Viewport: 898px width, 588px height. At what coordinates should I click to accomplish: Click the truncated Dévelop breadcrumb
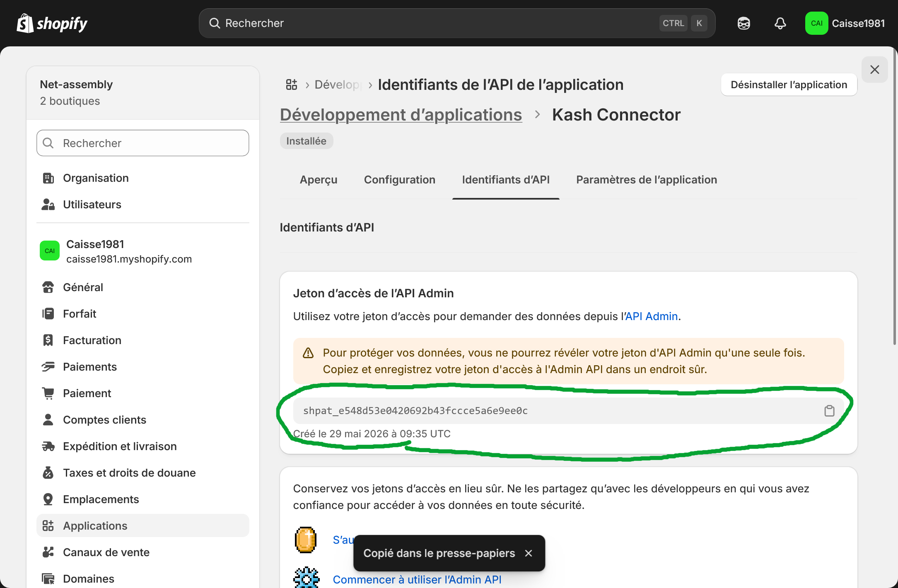click(338, 84)
